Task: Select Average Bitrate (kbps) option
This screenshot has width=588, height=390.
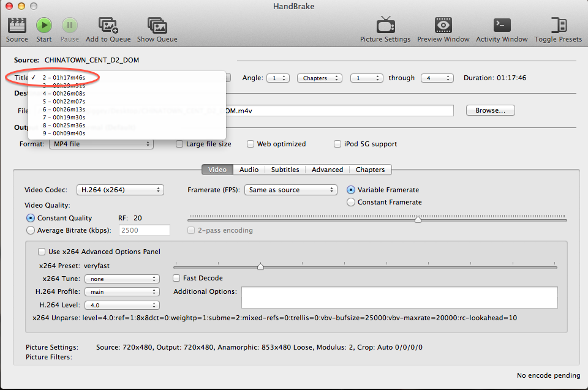Action: coord(31,230)
